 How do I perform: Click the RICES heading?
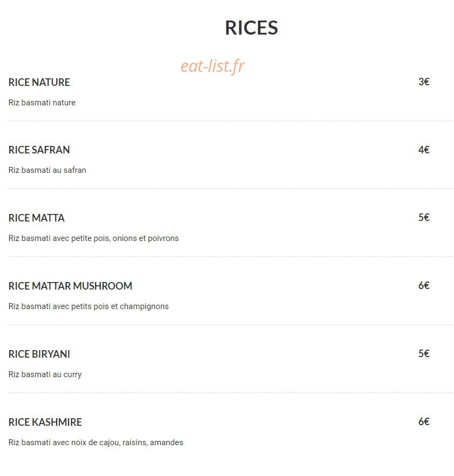[251, 28]
